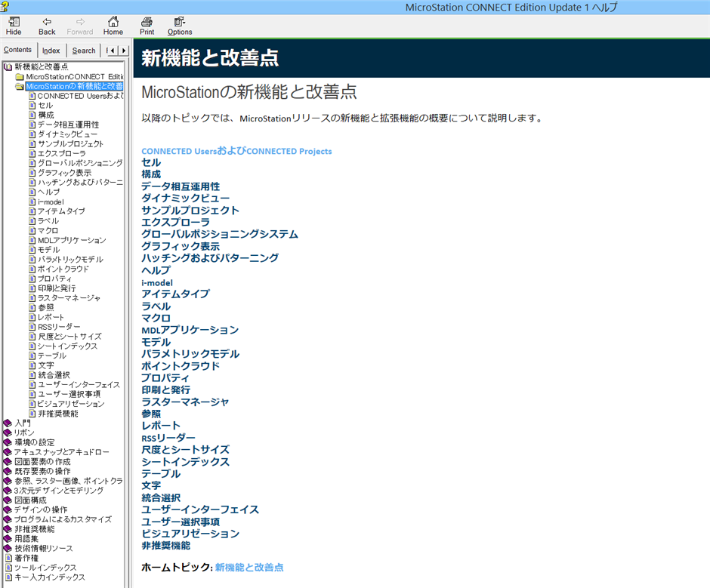Screen dimensions: 710x588
Task: Click page icon beside i-model in tree
Action: click(x=32, y=202)
